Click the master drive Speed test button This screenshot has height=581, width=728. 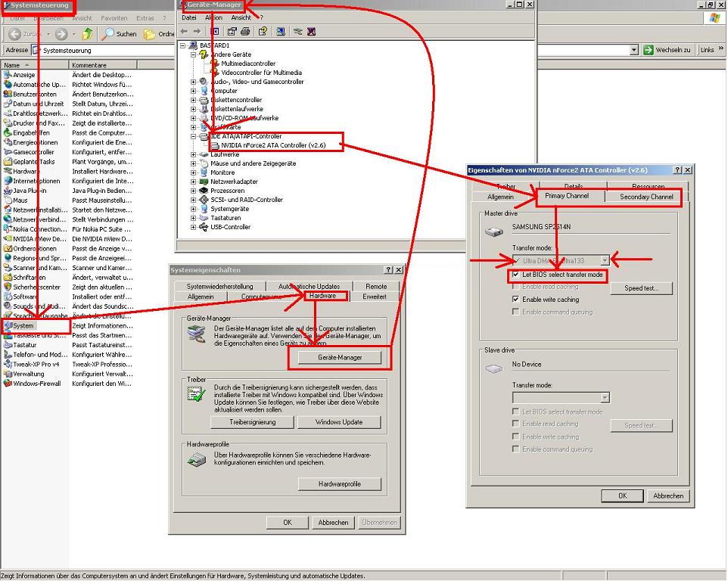click(641, 288)
